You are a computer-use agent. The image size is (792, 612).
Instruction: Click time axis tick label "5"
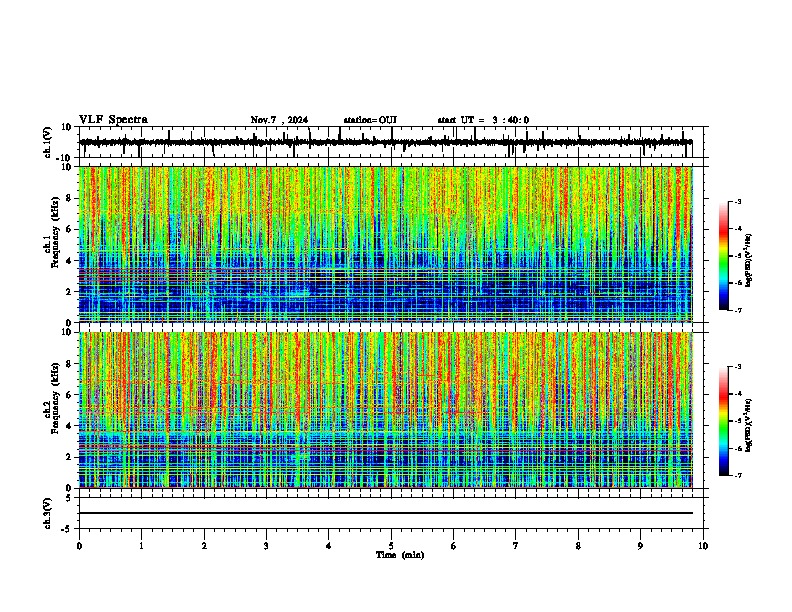tap(391, 546)
